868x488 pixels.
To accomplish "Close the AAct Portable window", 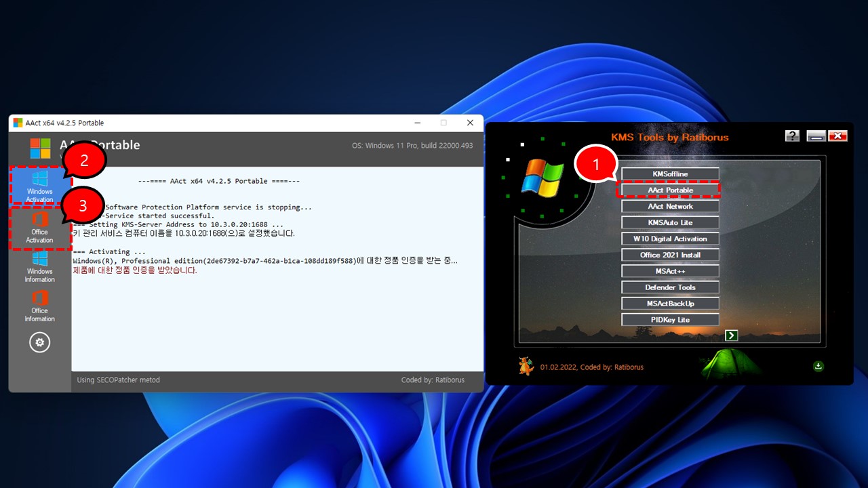I will (x=470, y=123).
